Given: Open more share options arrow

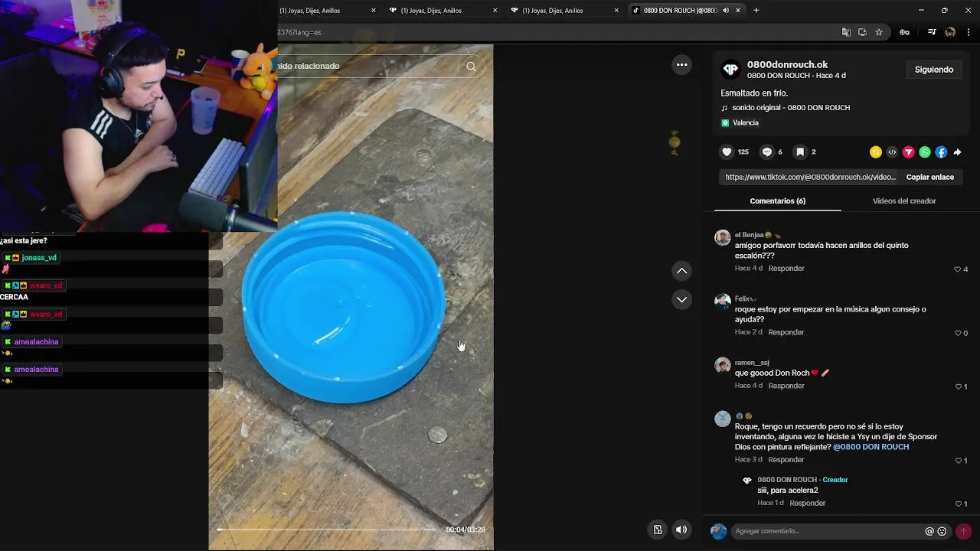Looking at the screenshot, I should pyautogui.click(x=958, y=152).
